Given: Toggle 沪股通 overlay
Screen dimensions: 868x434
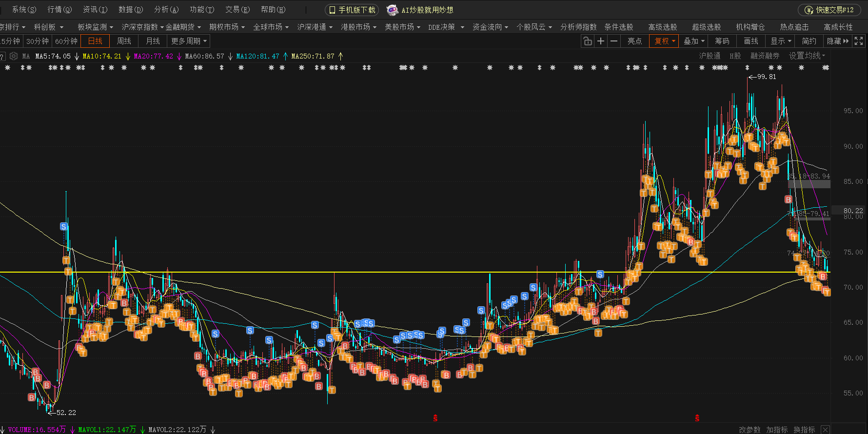Looking at the screenshot, I should click(710, 56).
